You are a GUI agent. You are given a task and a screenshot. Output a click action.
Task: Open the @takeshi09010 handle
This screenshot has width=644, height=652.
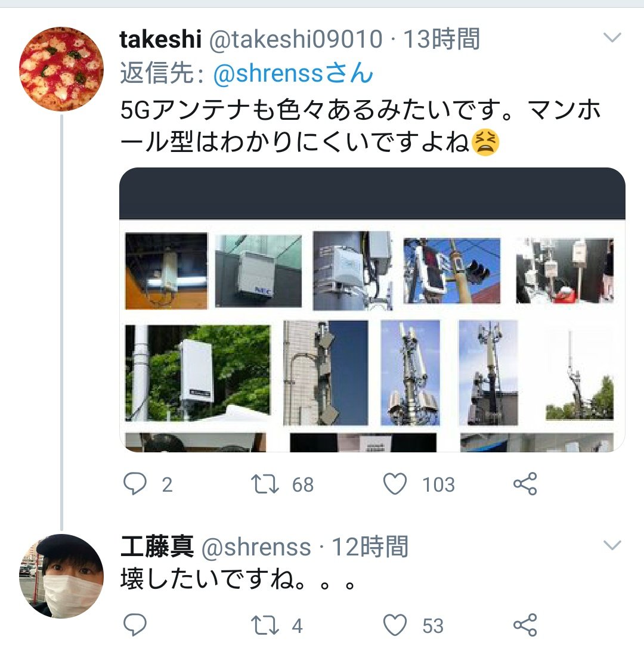tap(295, 39)
